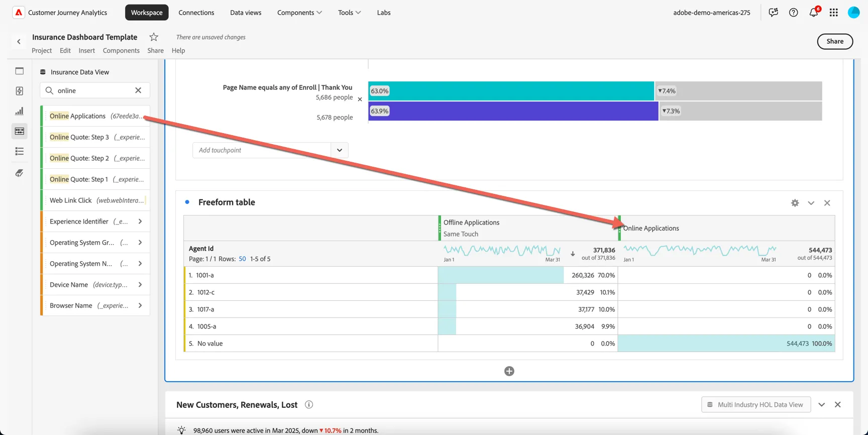Switch to the Data views tab
Image resolution: width=868 pixels, height=435 pixels.
point(246,13)
